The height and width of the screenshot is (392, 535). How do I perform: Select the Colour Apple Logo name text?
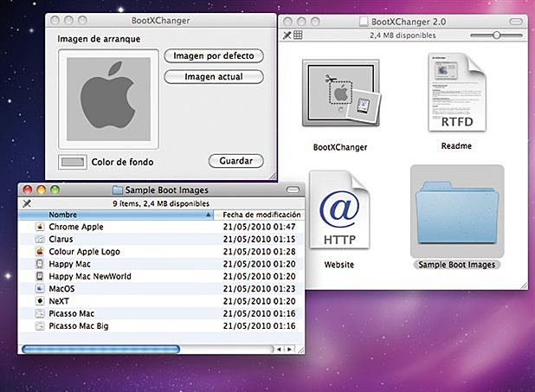[x=84, y=252]
